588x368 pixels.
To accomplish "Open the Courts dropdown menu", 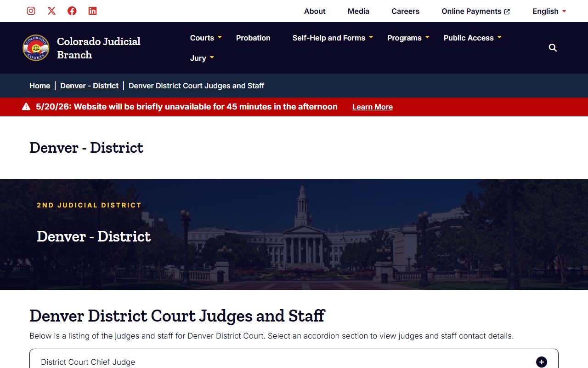I will [x=206, y=38].
